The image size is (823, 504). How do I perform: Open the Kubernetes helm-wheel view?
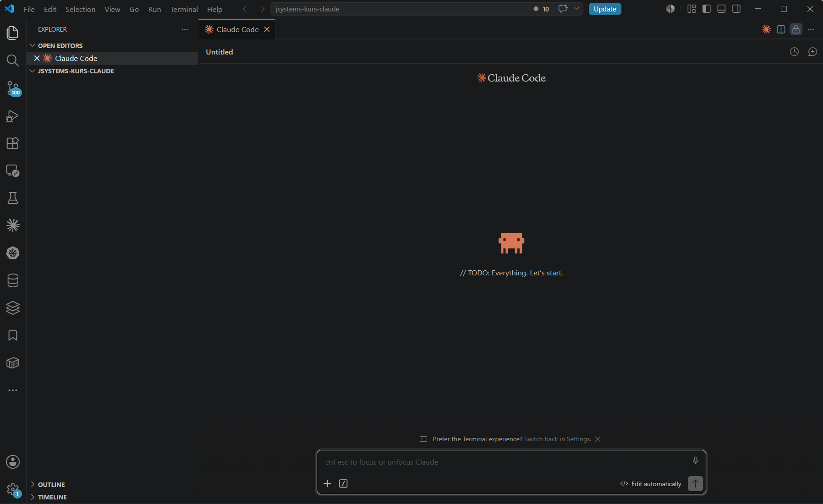[13, 253]
